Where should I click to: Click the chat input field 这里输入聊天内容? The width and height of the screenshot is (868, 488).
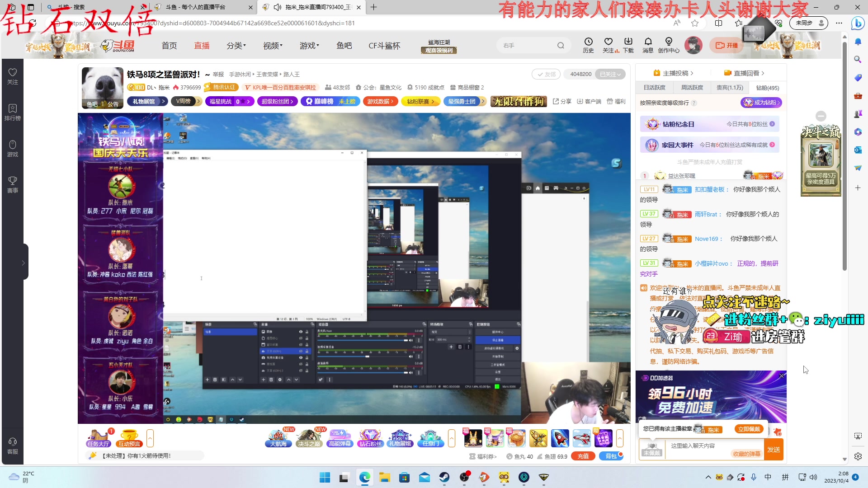714,446
